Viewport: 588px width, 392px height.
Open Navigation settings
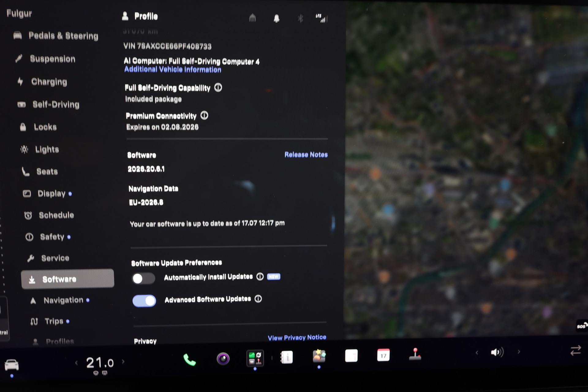pos(60,300)
